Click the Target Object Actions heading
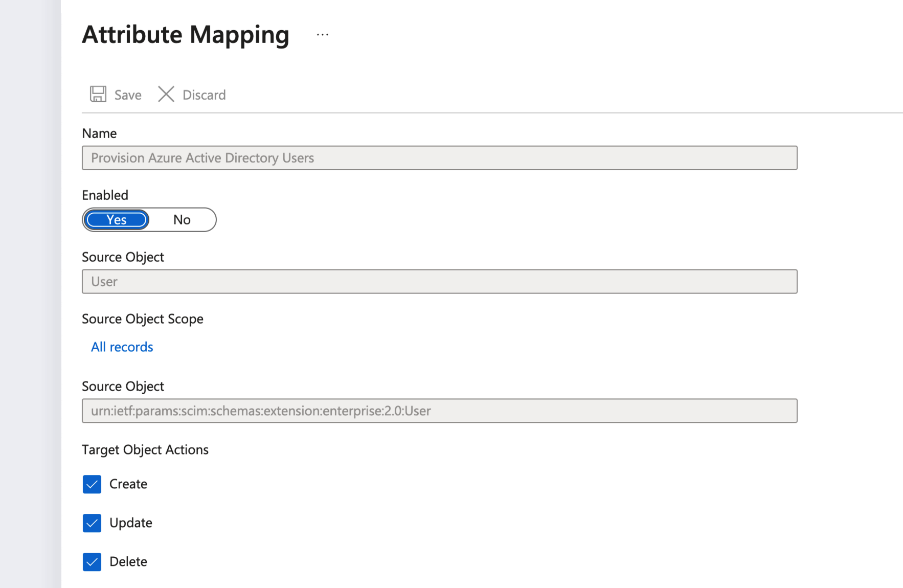 tap(145, 450)
